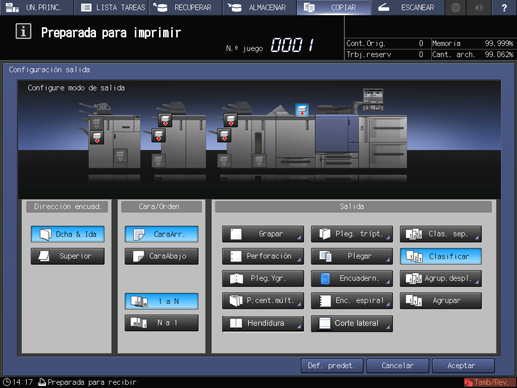The height and width of the screenshot is (388, 517).
Task: Open the Corte lateral trim settings
Action: click(352, 323)
